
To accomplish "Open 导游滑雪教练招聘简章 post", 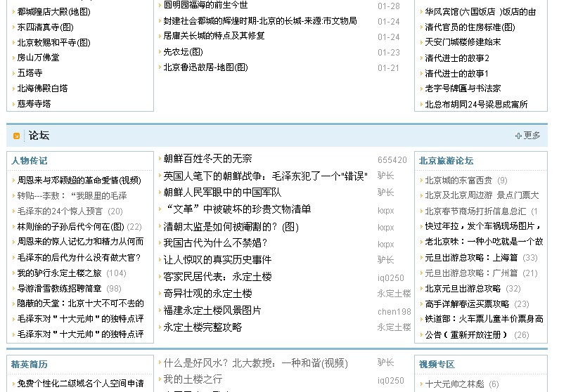I will pos(59,289).
